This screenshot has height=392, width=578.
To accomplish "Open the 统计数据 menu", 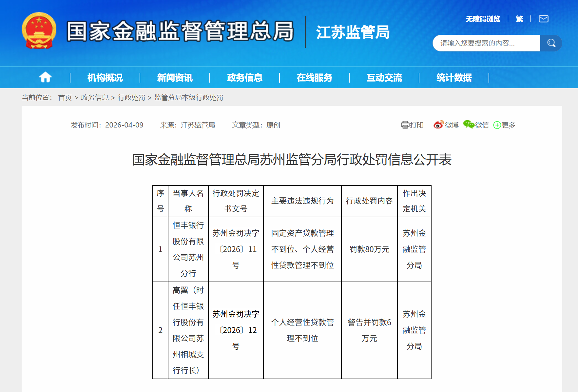I will pyautogui.click(x=454, y=77).
